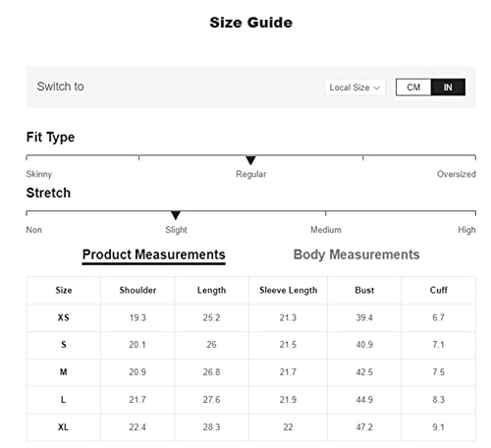
Task: Select the XL size row label
Action: pos(64,427)
